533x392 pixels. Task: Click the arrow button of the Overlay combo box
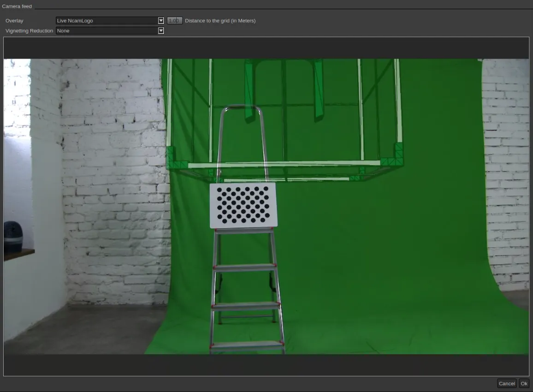click(161, 21)
